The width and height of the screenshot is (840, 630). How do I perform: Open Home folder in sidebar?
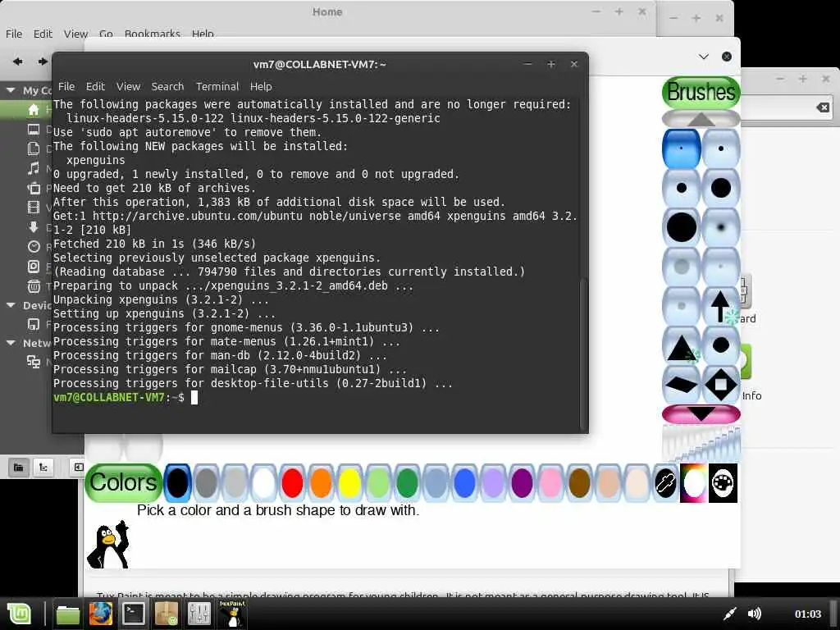coord(33,110)
